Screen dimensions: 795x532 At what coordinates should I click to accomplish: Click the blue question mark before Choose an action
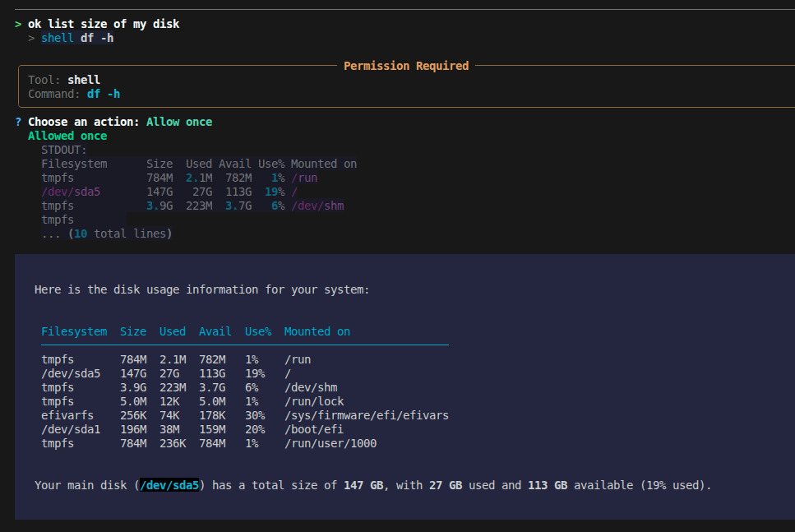coord(18,122)
